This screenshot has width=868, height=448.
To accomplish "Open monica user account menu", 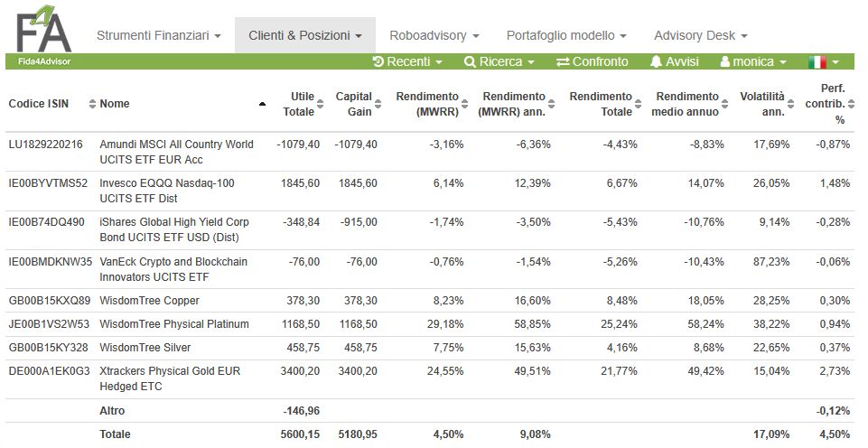I will (753, 61).
